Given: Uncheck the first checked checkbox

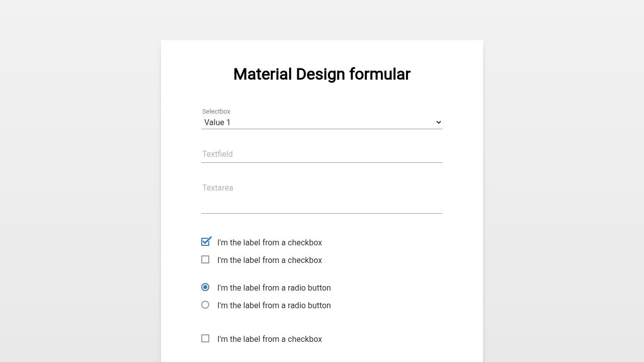Looking at the screenshot, I should click(205, 242).
